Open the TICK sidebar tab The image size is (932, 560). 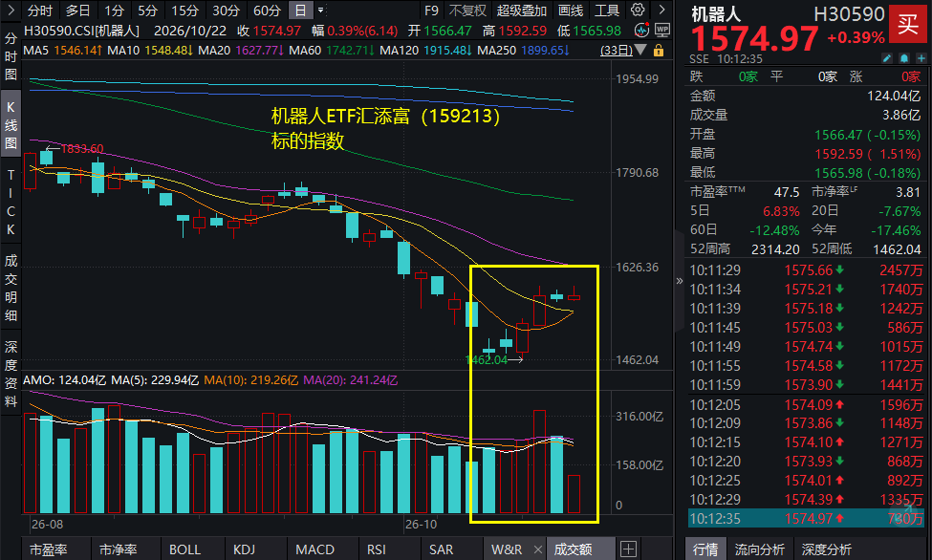point(11,202)
